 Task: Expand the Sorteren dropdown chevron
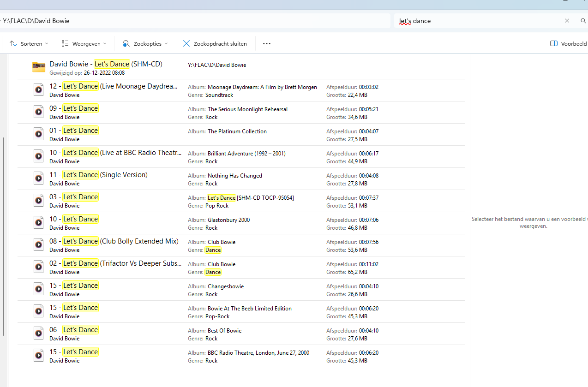[x=47, y=44]
